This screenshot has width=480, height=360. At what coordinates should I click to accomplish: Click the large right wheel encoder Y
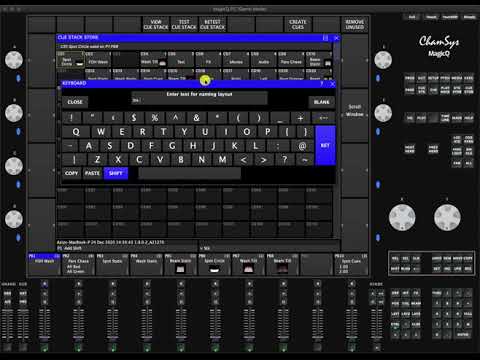pos(447,217)
